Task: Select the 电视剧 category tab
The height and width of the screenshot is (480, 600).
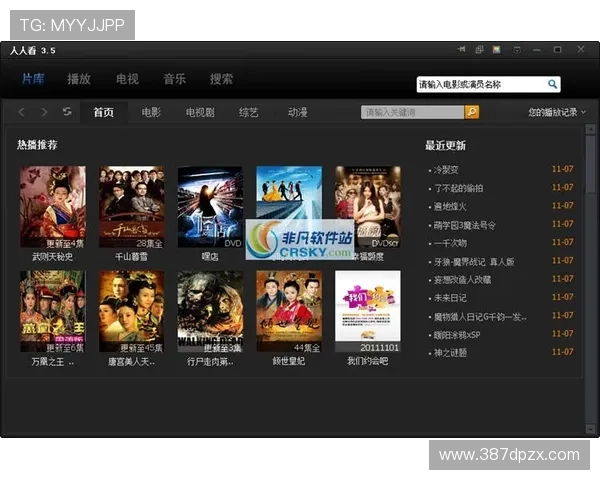Action: coord(200,113)
